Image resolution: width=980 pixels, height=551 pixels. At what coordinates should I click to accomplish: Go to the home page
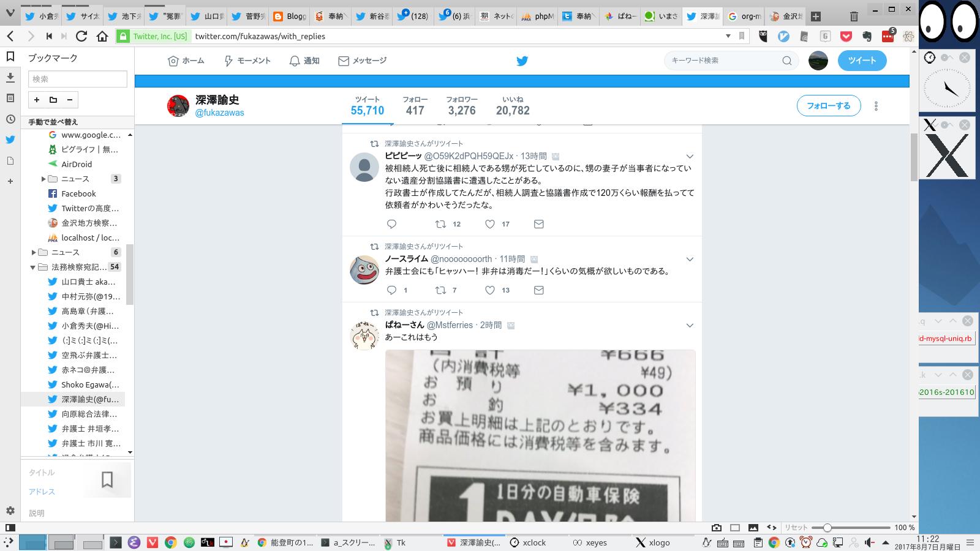point(102,36)
